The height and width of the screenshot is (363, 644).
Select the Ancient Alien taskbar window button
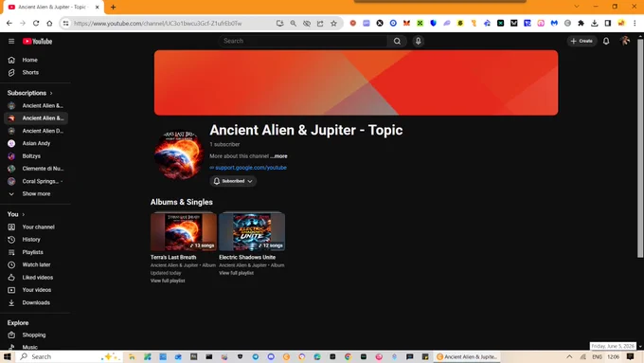467,356
